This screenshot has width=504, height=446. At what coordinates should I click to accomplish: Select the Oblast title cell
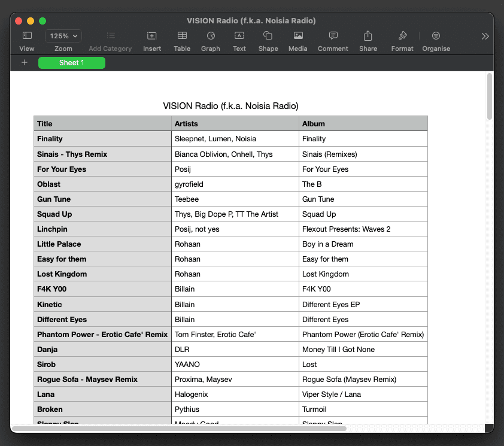[102, 184]
